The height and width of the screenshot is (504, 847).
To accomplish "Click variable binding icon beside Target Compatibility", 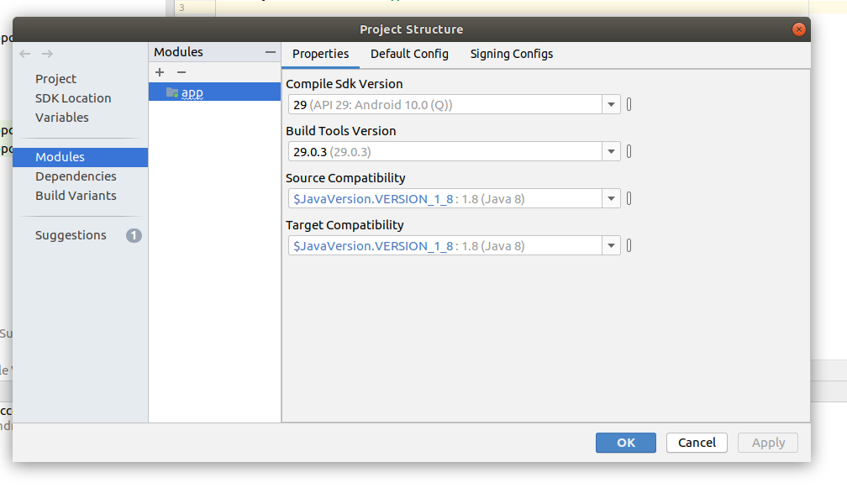I will (629, 245).
